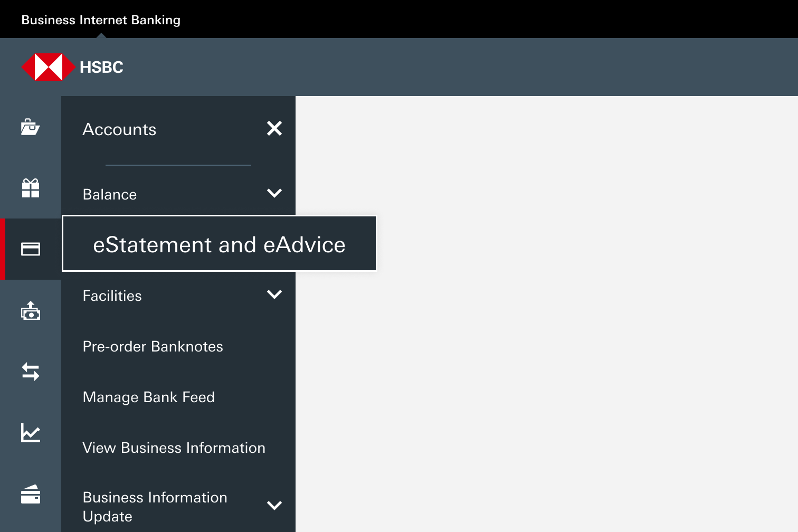Select the Business Internet Banking tab
The image size is (798, 532).
[101, 20]
